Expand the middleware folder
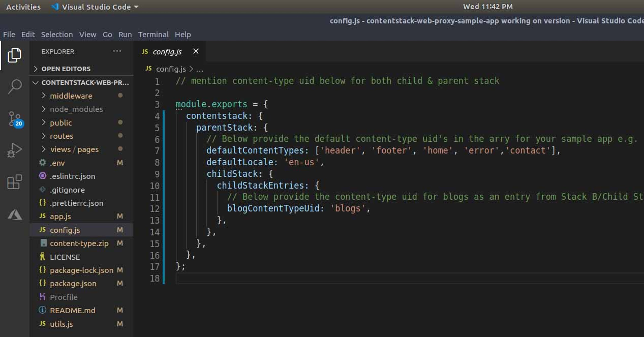The width and height of the screenshot is (644, 337). [x=44, y=95]
